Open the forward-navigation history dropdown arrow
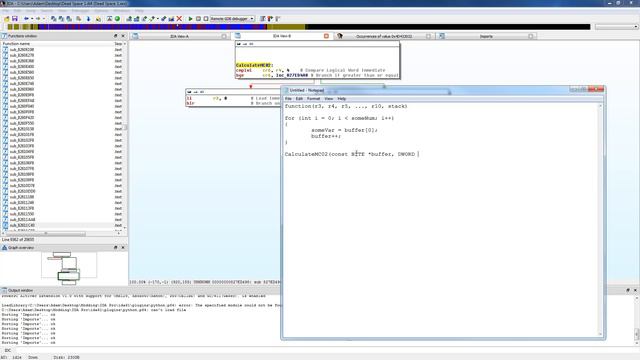 coord(44,19)
